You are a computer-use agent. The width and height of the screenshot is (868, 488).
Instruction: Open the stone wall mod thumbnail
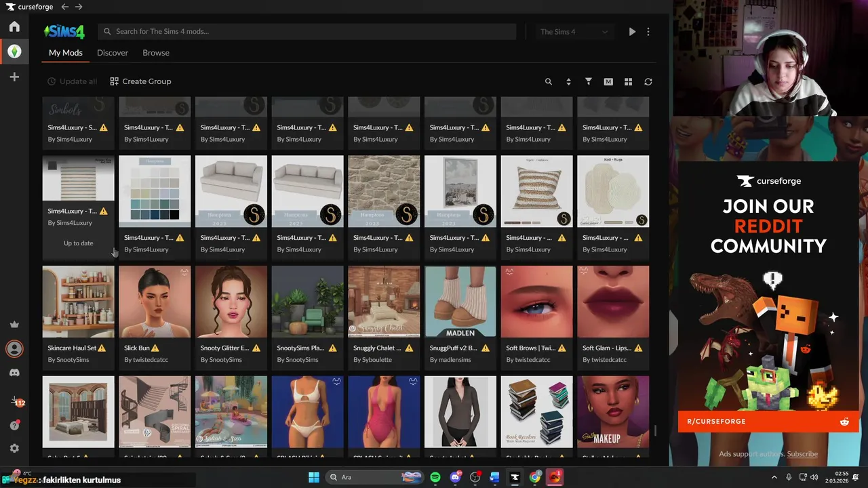[x=384, y=191]
